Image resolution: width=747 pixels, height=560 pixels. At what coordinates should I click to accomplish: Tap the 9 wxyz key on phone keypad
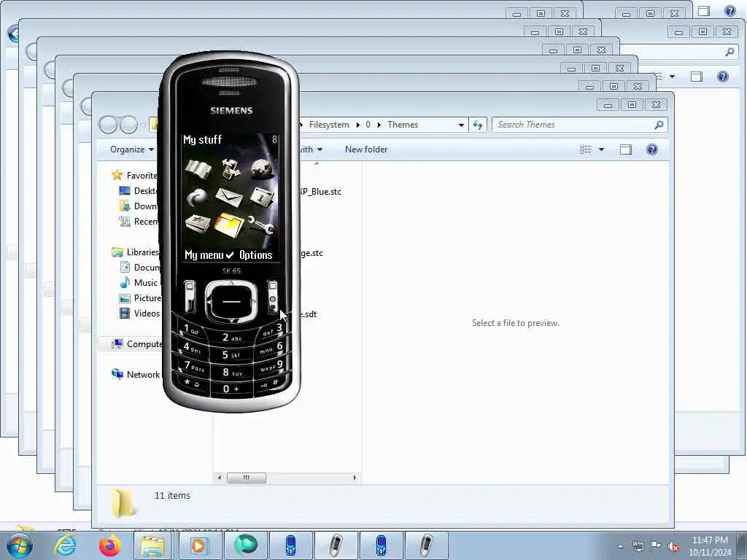tap(272, 366)
